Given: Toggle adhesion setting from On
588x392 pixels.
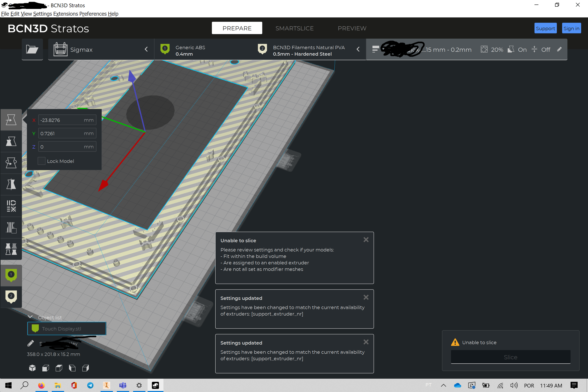Looking at the screenshot, I should [522, 49].
